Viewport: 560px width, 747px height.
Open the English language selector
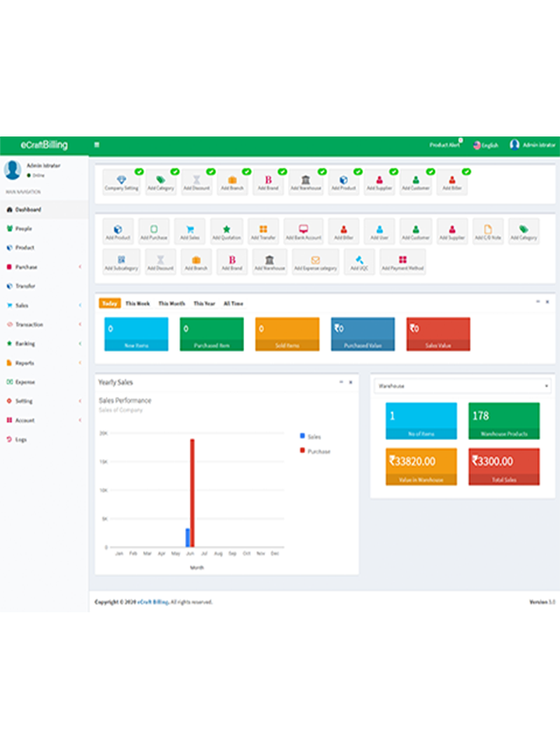click(486, 145)
